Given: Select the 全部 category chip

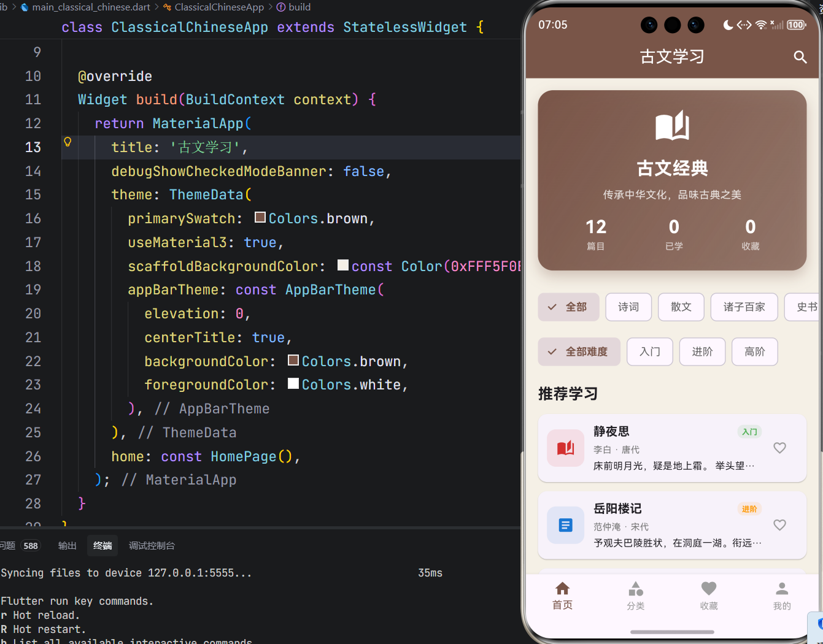Looking at the screenshot, I should (568, 307).
